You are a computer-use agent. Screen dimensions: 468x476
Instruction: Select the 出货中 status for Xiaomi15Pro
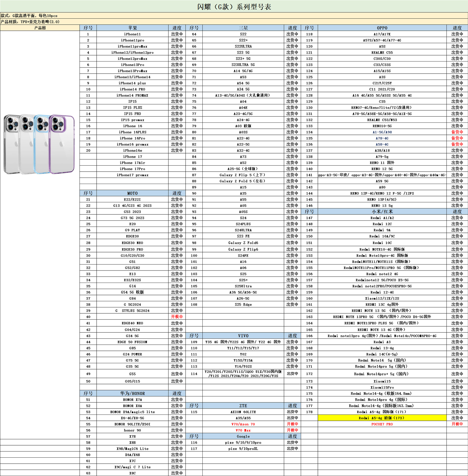coord(457,387)
